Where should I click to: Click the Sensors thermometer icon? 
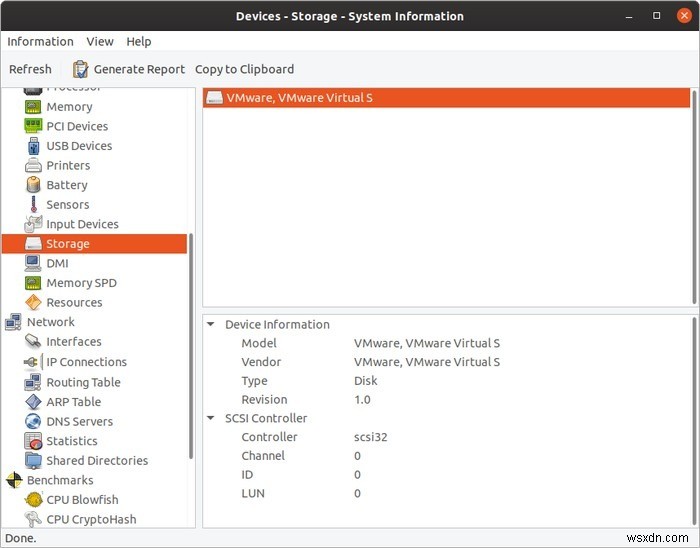pyautogui.click(x=33, y=204)
